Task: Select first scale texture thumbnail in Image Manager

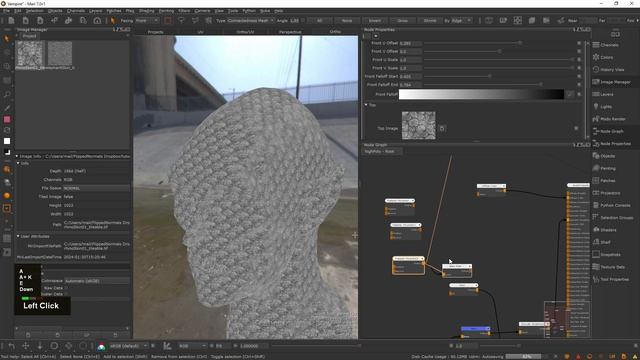Action: coord(29,53)
